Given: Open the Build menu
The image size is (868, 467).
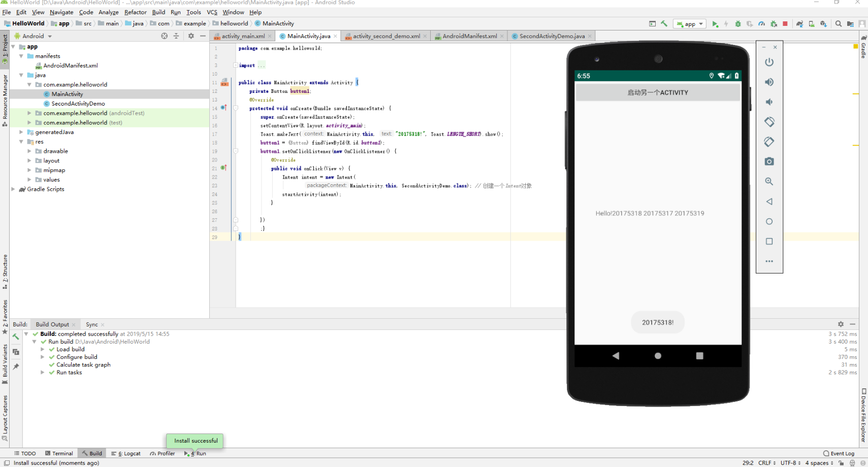Looking at the screenshot, I should tap(158, 12).
